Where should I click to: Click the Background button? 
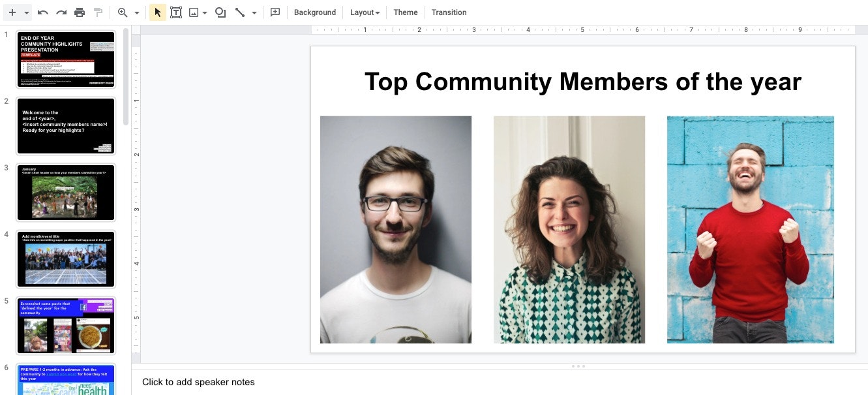point(314,12)
